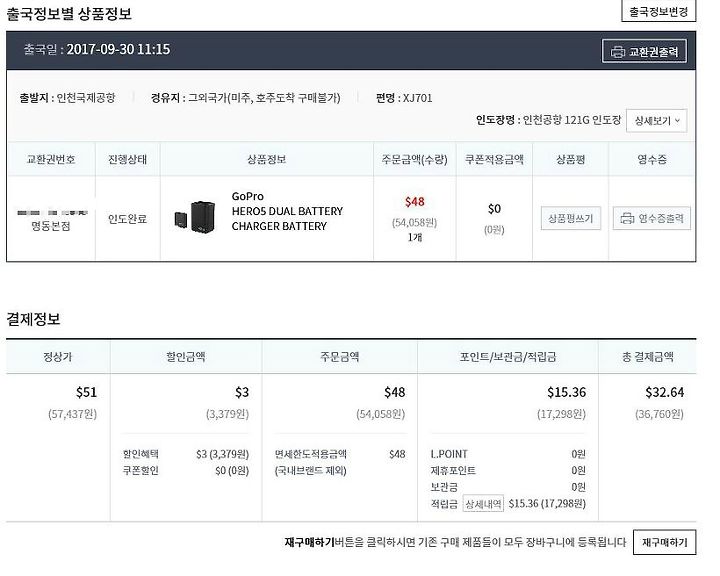Click the 할인금액 payment header
Image resolution: width=720 pixels, height=576 pixels.
pyautogui.click(x=186, y=356)
